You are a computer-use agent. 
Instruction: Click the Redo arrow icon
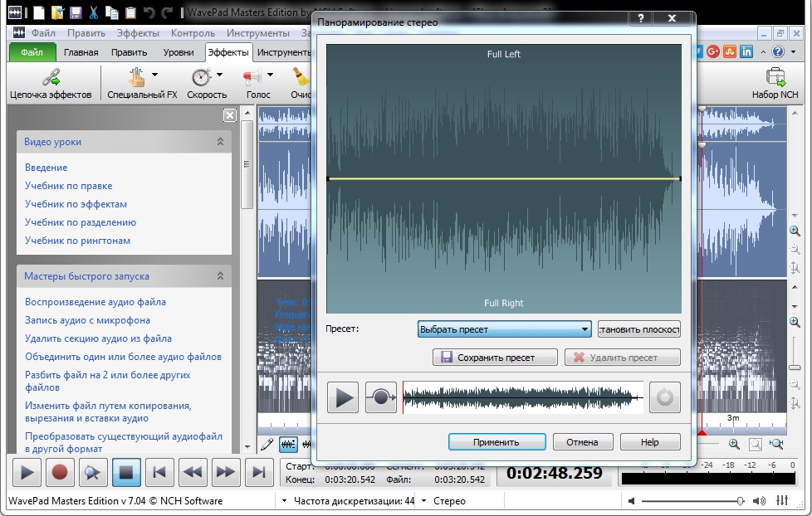pos(167,12)
